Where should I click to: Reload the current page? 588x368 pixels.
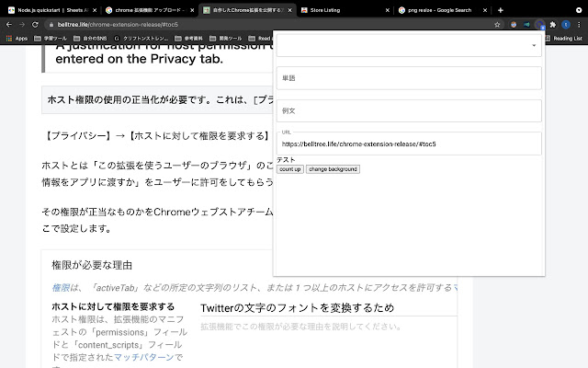click(x=35, y=25)
